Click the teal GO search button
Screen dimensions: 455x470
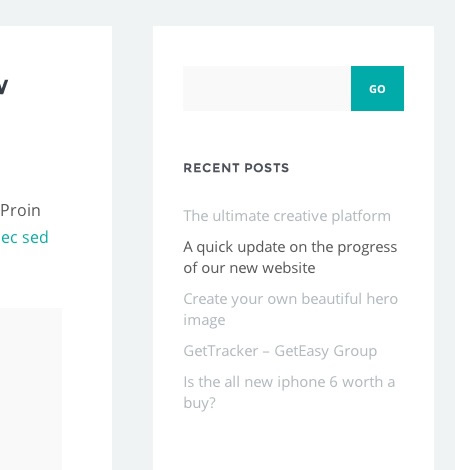tap(377, 88)
